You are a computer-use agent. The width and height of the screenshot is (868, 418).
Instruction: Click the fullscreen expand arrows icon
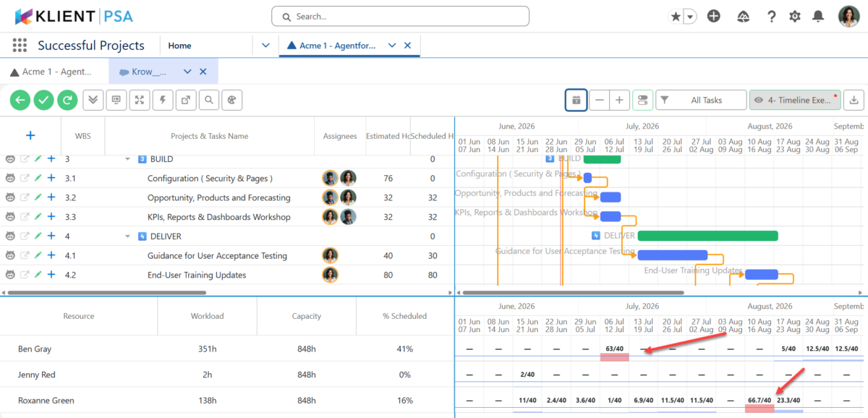point(140,100)
